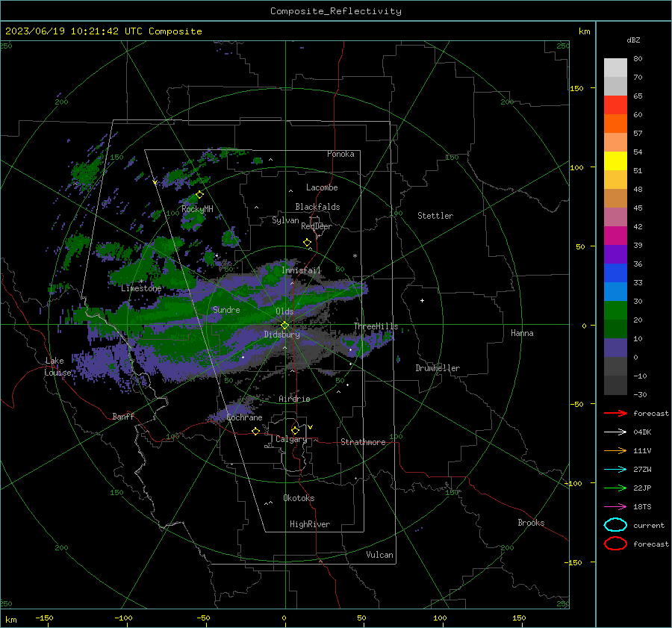Click yellow diamond marker below RedDeer label

pyautogui.click(x=308, y=243)
